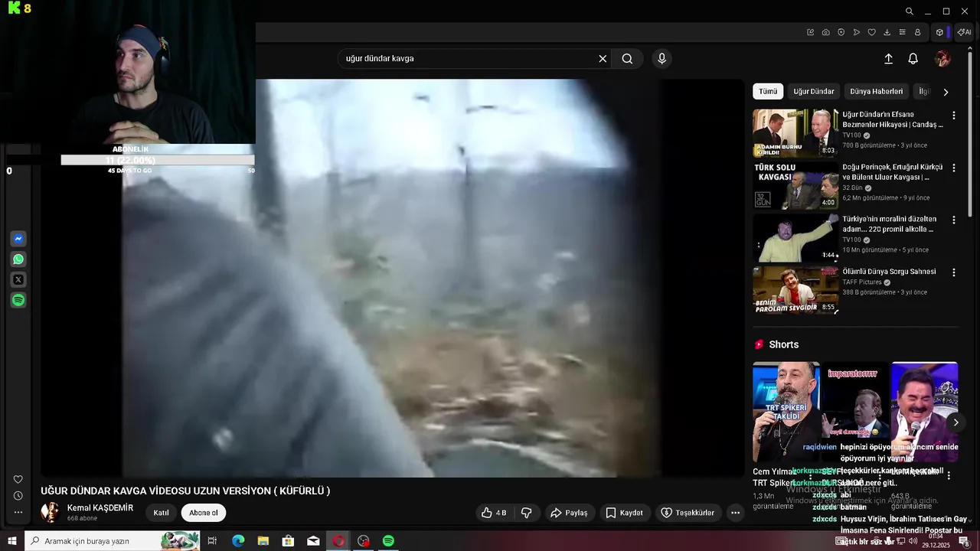Open X (Twitter) in the Opera sidebar
The width and height of the screenshot is (980, 551).
(x=18, y=280)
